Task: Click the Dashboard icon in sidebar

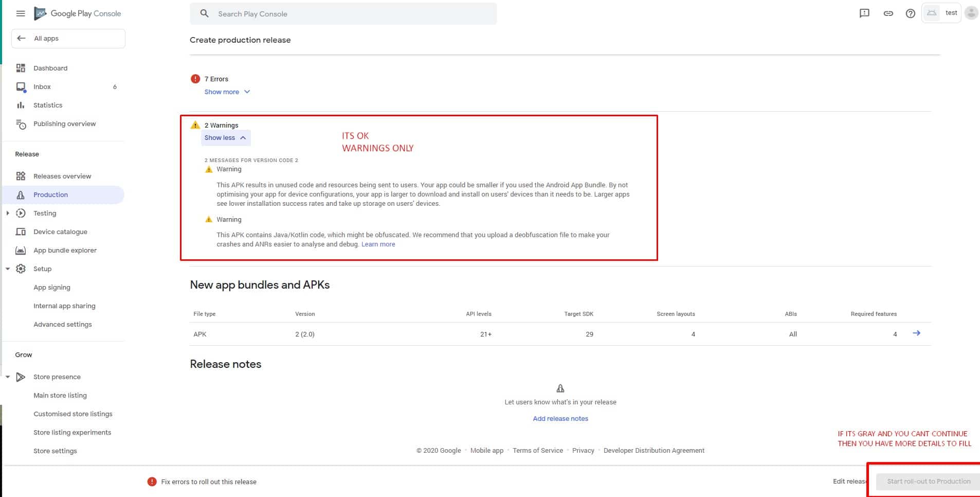Action: coord(21,68)
